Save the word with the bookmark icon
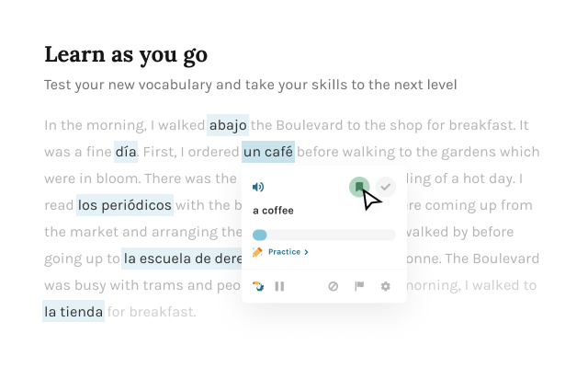 point(359,187)
